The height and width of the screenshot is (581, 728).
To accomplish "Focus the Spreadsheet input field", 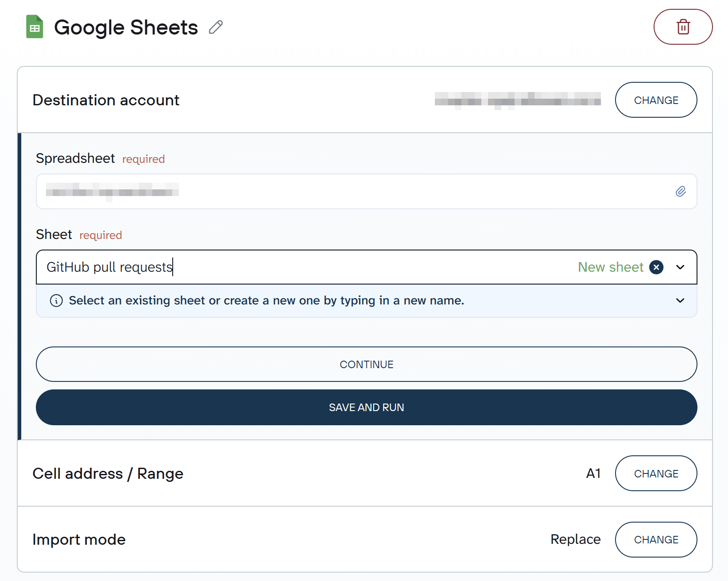I will point(366,191).
